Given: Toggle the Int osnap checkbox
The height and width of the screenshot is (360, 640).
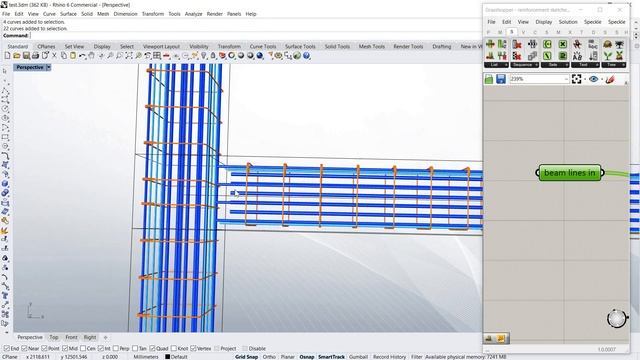Looking at the screenshot, I should (x=100, y=349).
